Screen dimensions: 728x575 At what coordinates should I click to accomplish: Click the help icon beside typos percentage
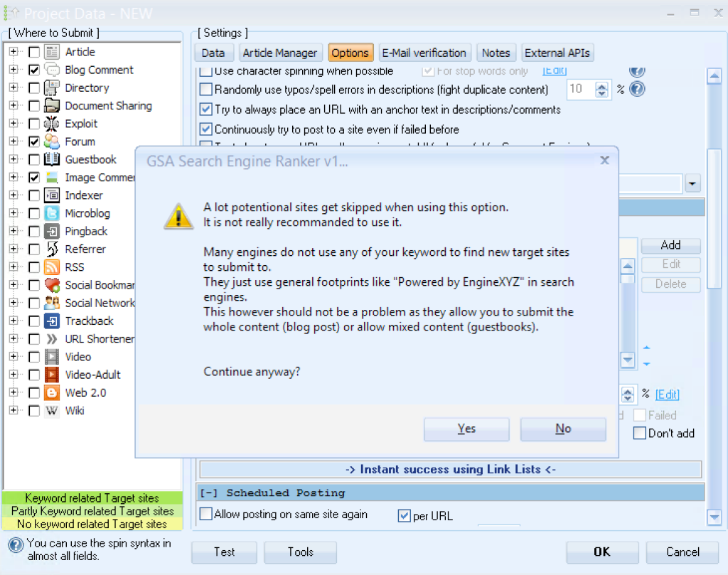coord(638,89)
